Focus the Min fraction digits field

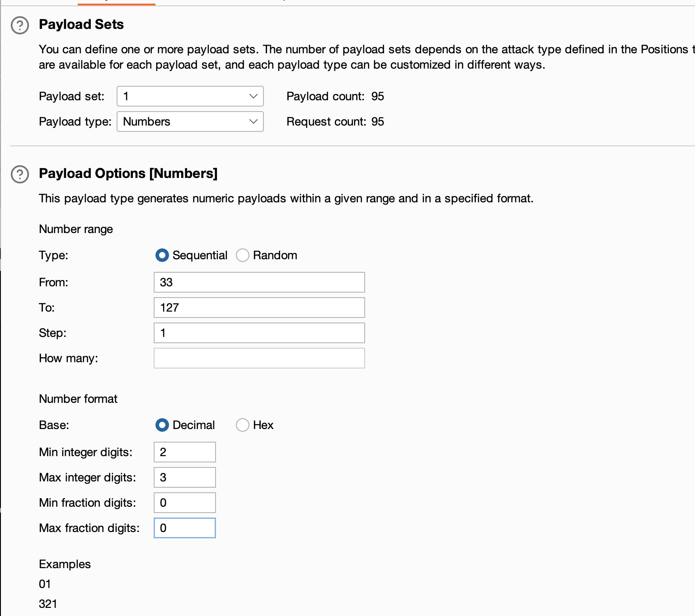pos(185,503)
